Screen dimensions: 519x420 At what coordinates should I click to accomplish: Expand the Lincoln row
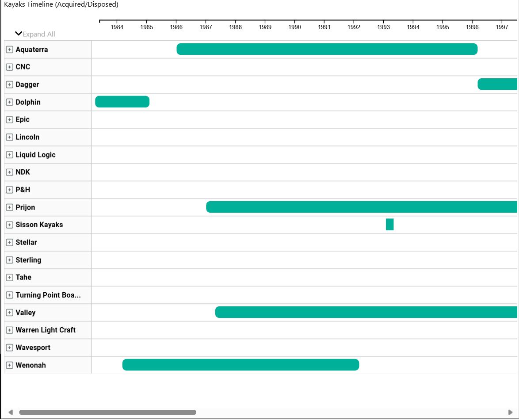pos(10,137)
